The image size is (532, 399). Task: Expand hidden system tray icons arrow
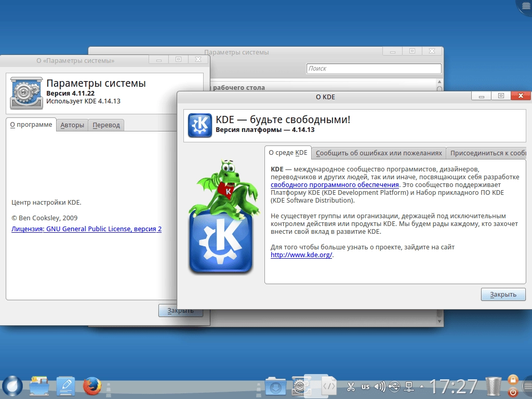(x=422, y=387)
